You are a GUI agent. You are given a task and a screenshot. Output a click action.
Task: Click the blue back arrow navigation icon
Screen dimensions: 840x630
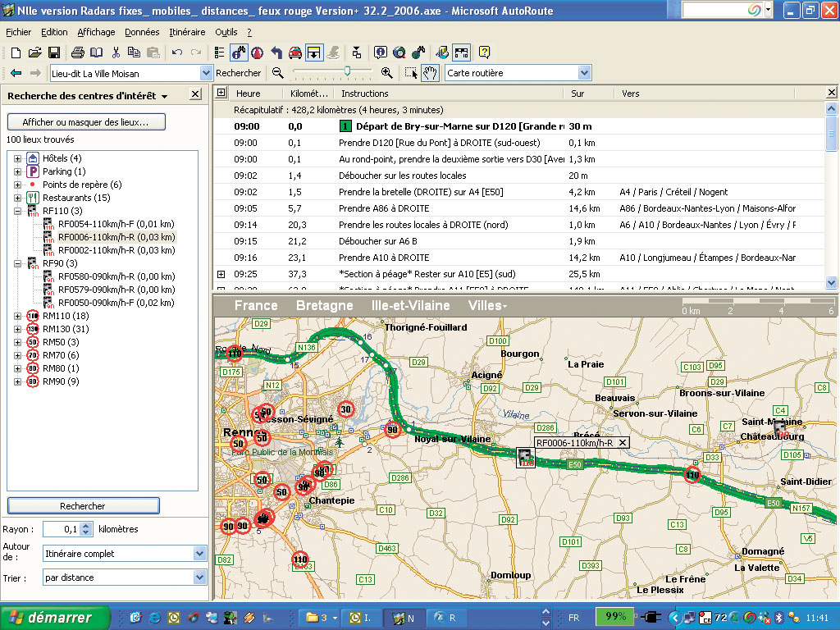16,73
